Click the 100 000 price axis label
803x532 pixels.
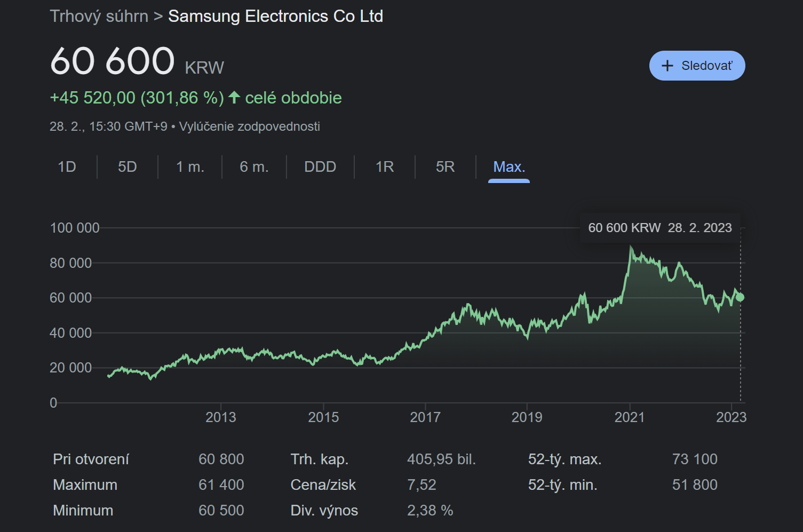[x=75, y=228]
